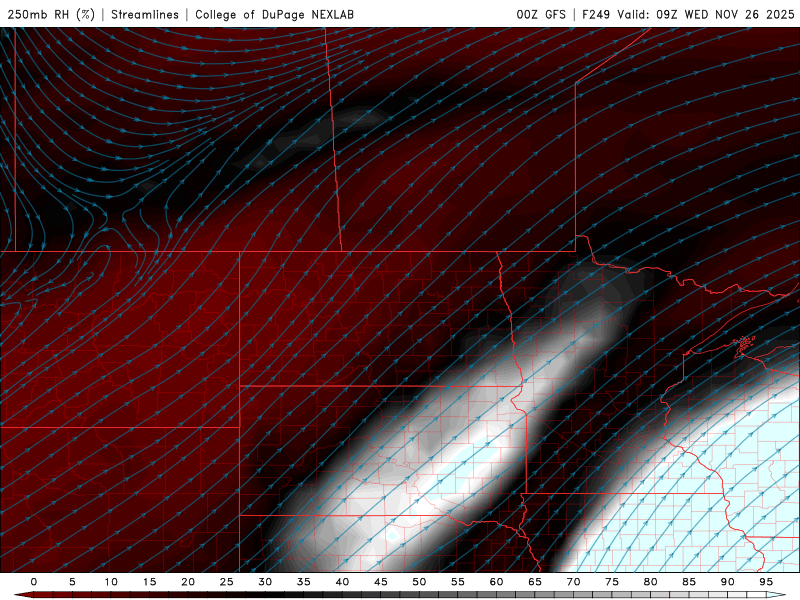Click the 40 value on color scale
Image resolution: width=800 pixels, height=600 pixels.
click(342, 582)
